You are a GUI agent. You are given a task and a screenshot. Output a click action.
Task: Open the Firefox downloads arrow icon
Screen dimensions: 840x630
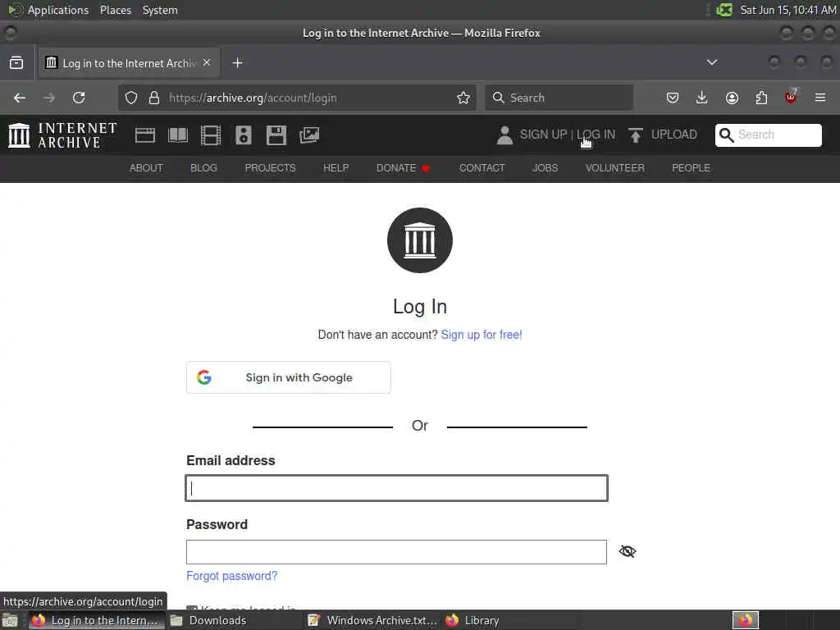pyautogui.click(x=702, y=98)
